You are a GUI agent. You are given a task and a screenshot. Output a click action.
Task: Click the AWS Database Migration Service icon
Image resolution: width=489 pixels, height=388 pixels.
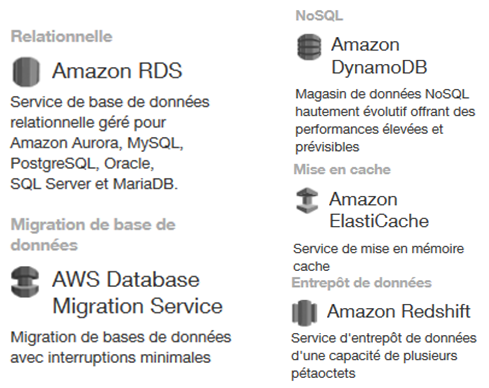25,282
